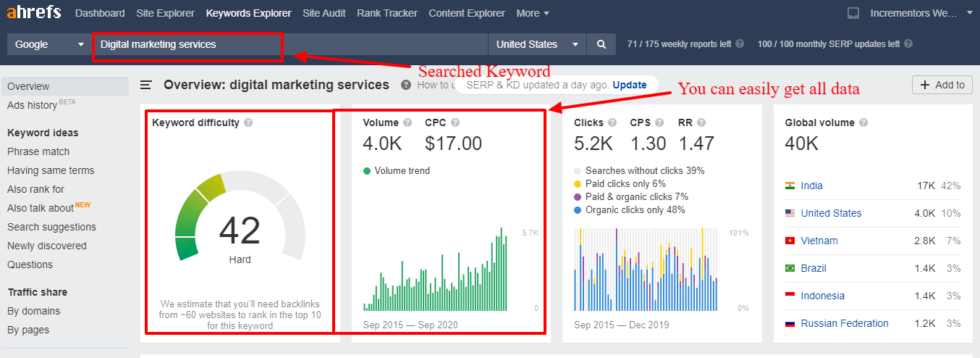Open the Incrementors account dropdown

(x=922, y=13)
